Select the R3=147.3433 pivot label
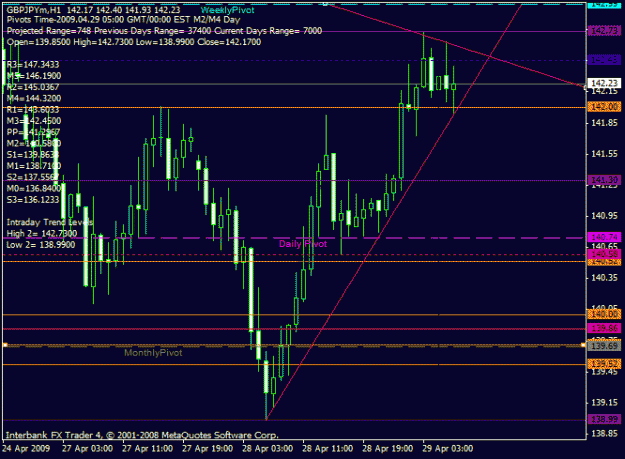This screenshot has height=459, width=625. (x=33, y=65)
